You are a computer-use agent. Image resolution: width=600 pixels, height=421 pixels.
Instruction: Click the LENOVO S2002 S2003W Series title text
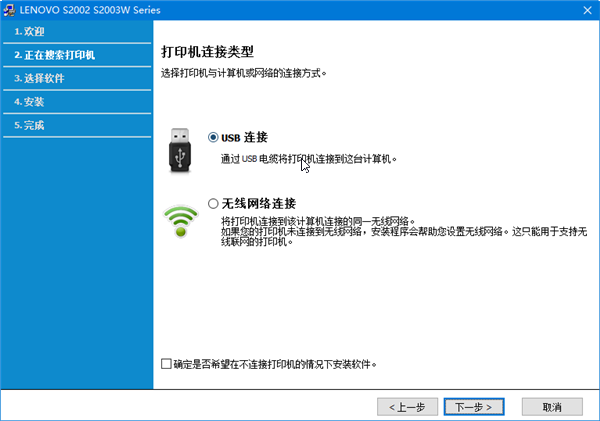(90, 10)
